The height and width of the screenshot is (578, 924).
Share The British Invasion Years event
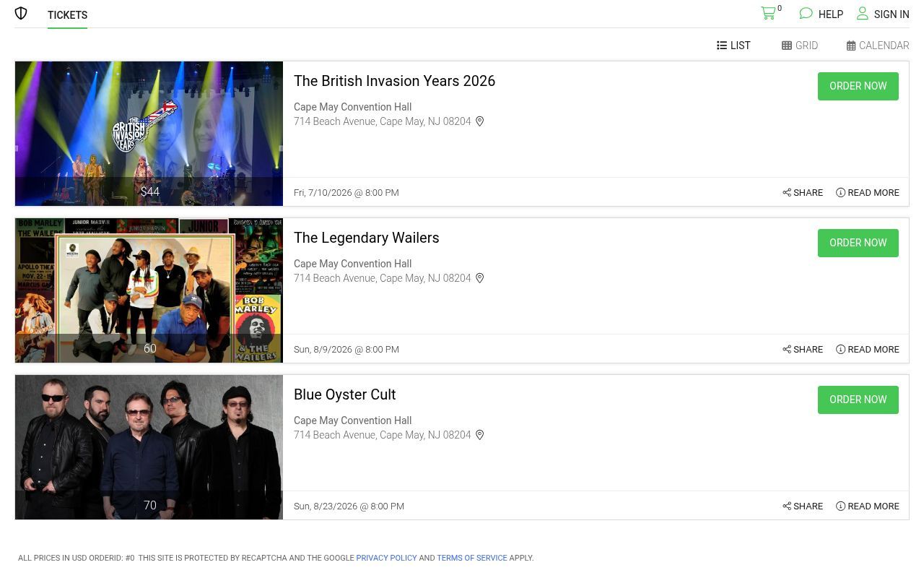[x=803, y=193]
